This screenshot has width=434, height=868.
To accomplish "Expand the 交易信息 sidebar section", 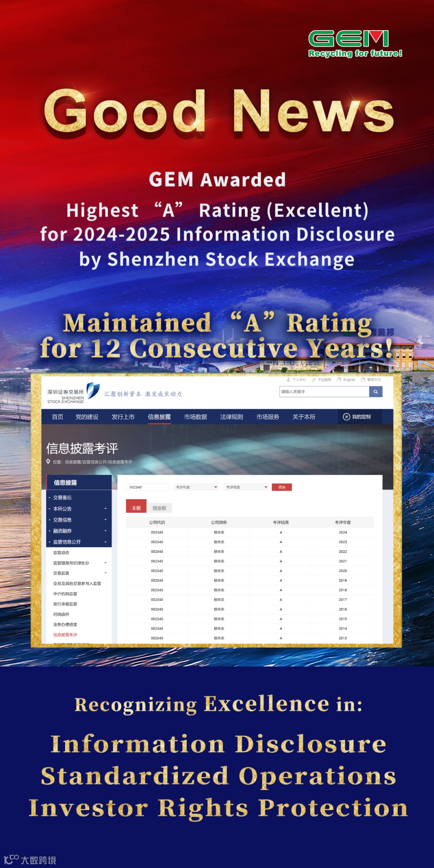I will coord(79,520).
